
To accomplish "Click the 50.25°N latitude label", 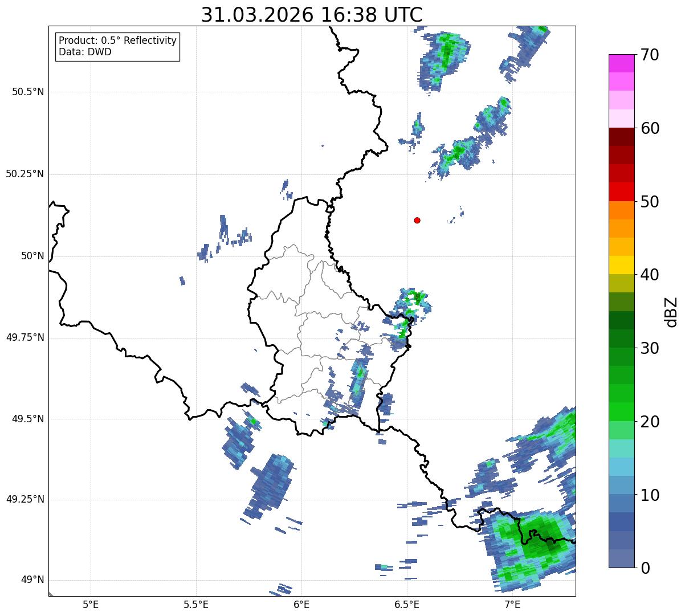I will coord(25,174).
